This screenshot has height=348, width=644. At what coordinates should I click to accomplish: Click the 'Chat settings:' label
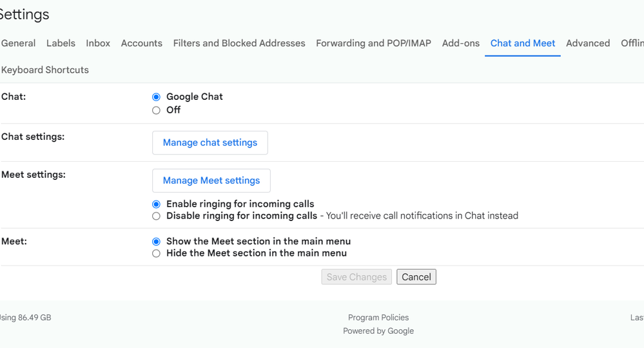(33, 137)
